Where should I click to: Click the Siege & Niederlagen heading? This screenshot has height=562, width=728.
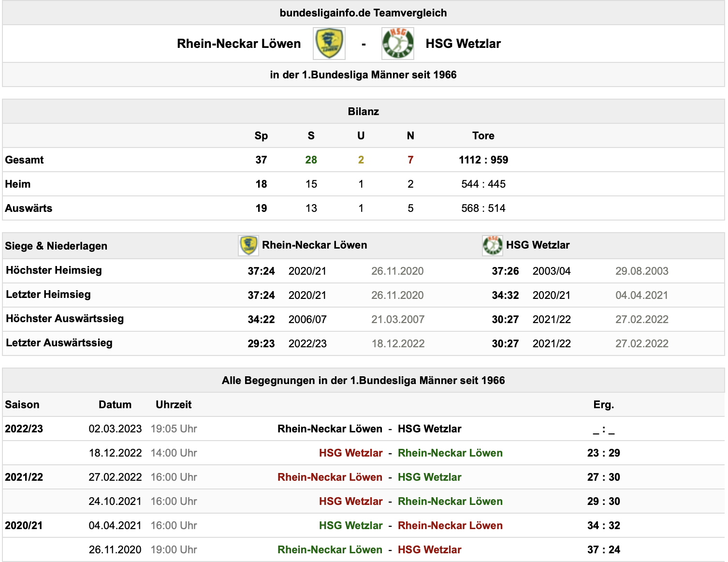56,246
